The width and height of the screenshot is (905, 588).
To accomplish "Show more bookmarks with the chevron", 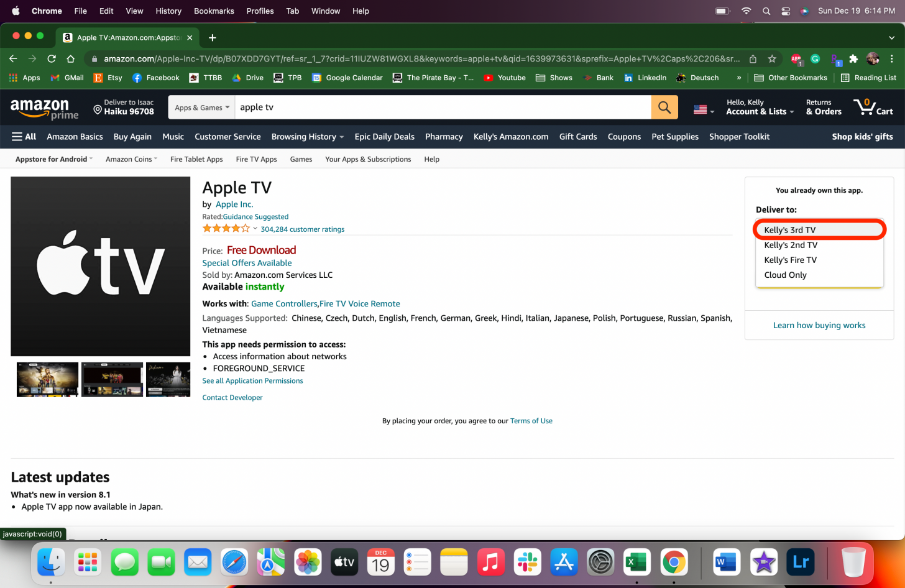I will click(739, 78).
